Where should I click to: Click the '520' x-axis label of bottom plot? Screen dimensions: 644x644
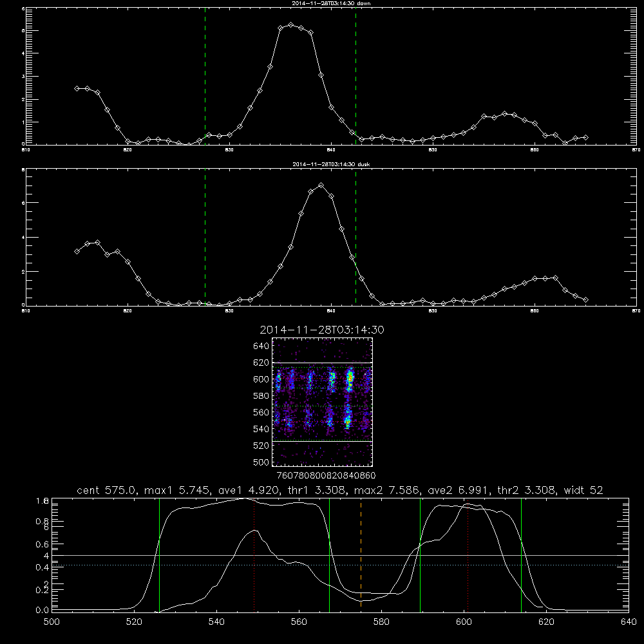(134, 622)
